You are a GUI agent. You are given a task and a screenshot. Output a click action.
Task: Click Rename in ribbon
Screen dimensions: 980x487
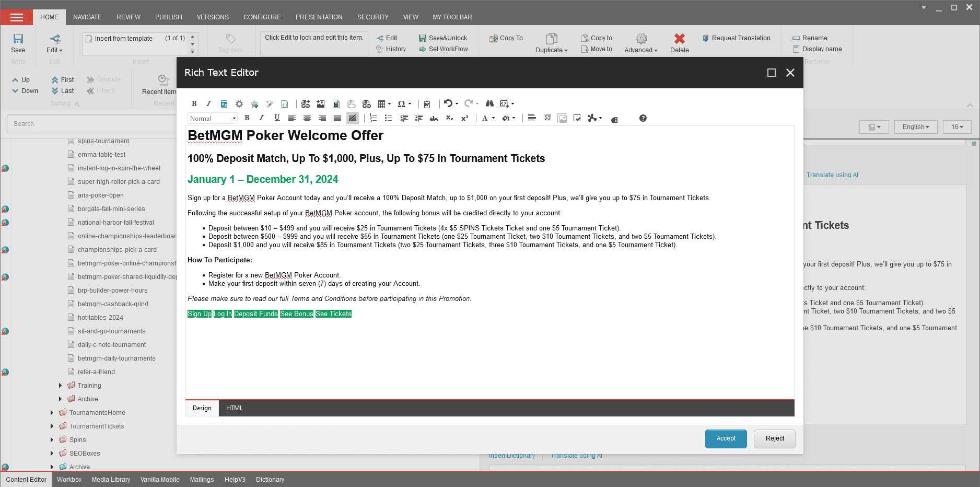click(810, 38)
